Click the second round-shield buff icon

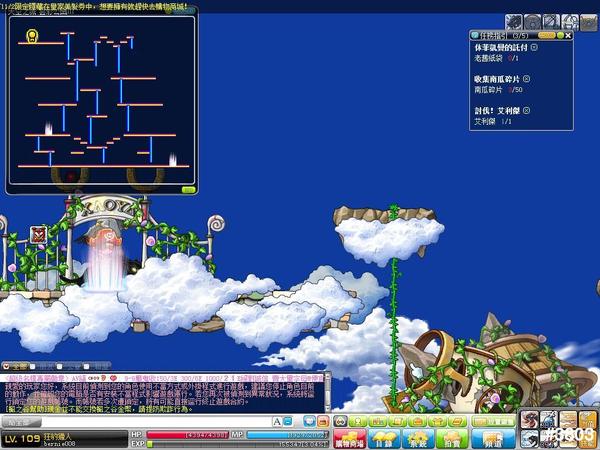(x=532, y=22)
